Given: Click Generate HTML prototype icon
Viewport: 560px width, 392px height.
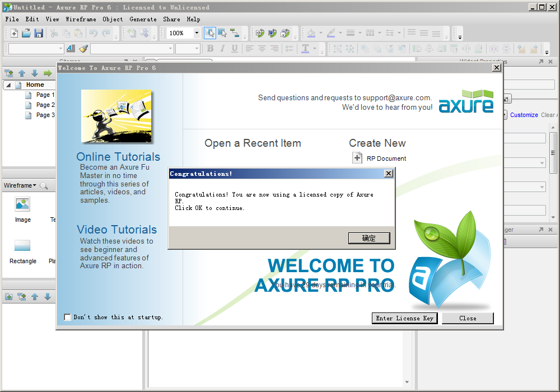Looking at the screenshot, I should tap(260, 33).
